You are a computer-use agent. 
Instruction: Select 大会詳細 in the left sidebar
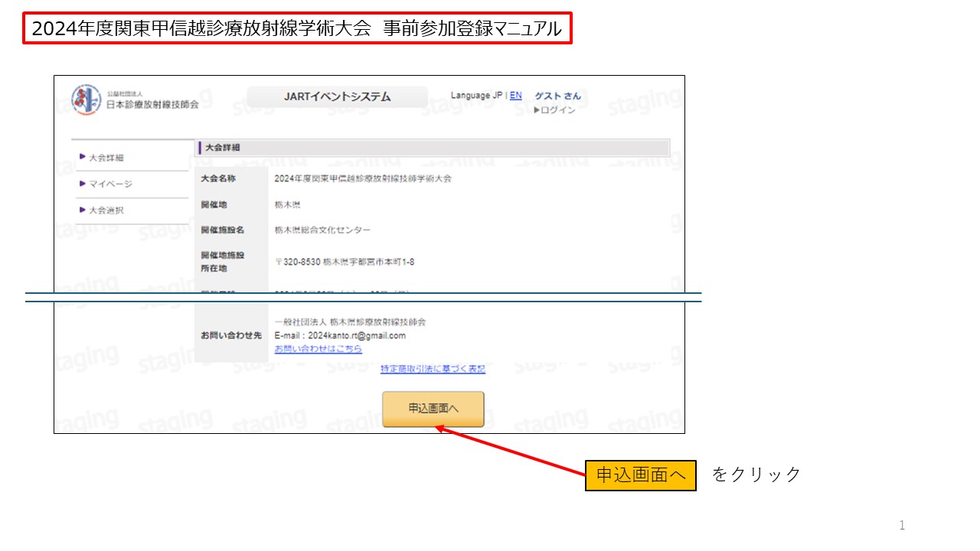(106, 158)
